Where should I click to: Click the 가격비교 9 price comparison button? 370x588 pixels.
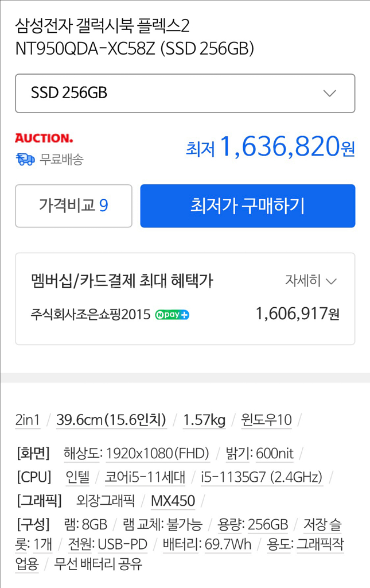73,206
